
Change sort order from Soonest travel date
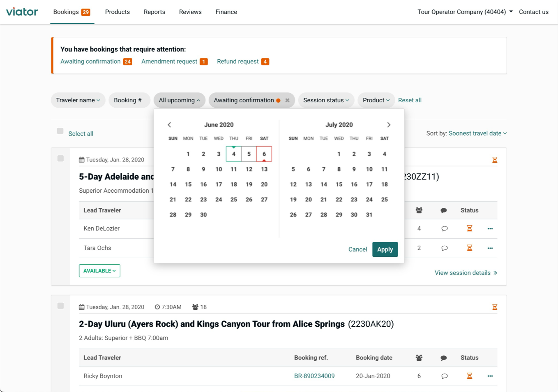click(x=478, y=133)
